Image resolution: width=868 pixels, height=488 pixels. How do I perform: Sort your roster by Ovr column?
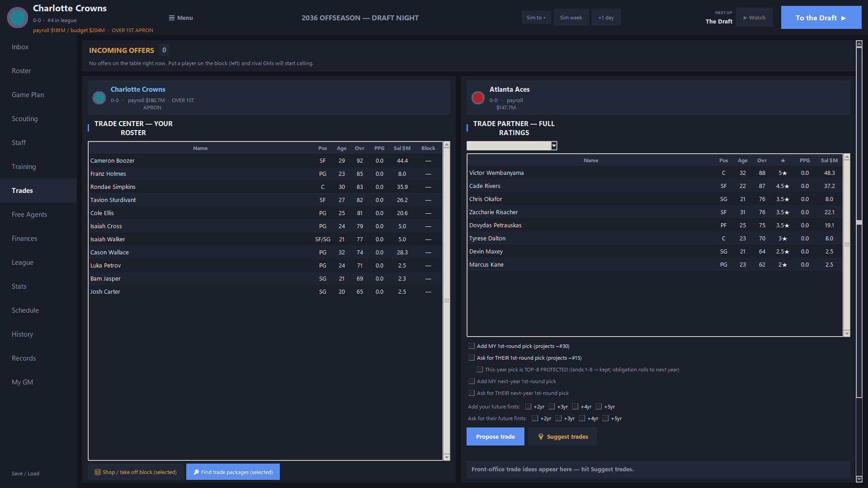(359, 148)
